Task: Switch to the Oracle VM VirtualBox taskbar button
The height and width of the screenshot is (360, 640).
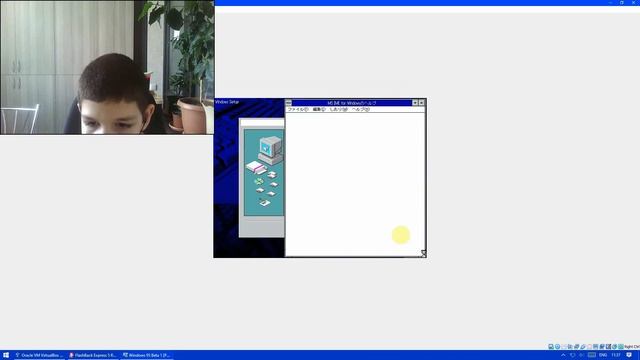Action: click(39, 355)
